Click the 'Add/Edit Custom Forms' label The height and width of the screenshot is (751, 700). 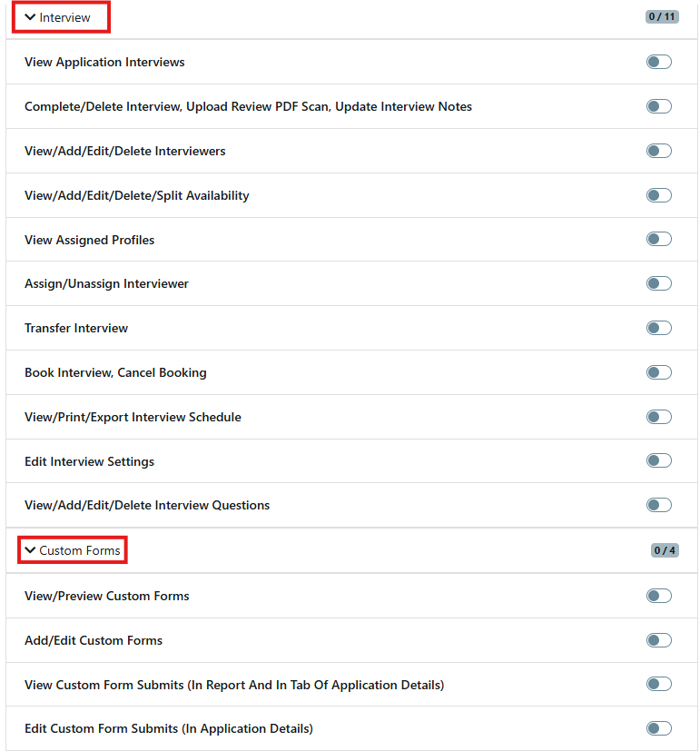coord(94,640)
